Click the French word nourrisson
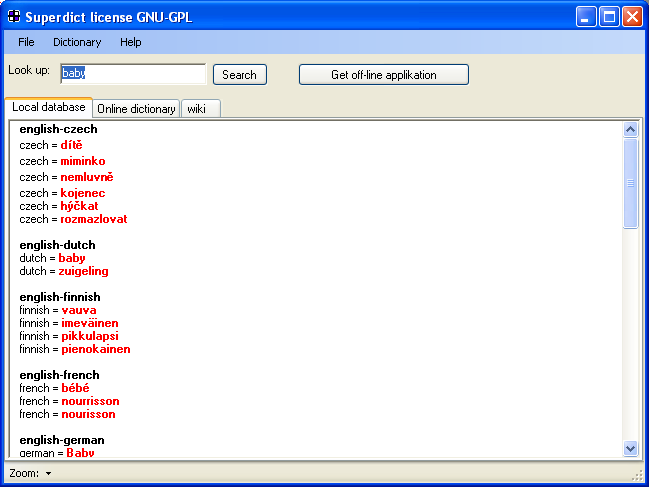649x487 pixels. coord(90,401)
